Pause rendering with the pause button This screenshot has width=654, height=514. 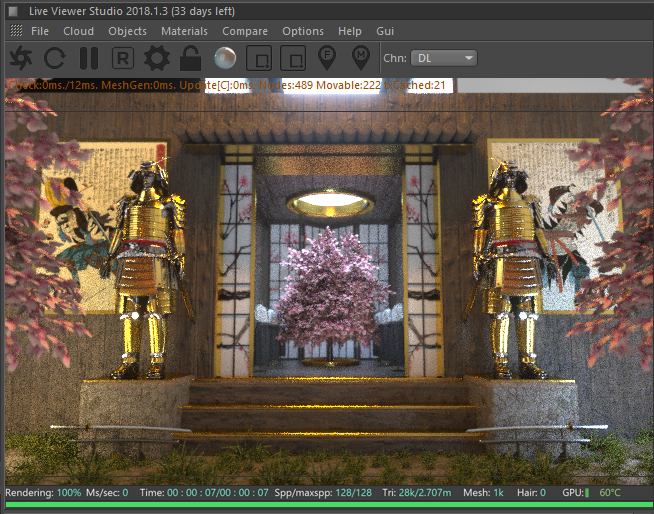pos(89,58)
